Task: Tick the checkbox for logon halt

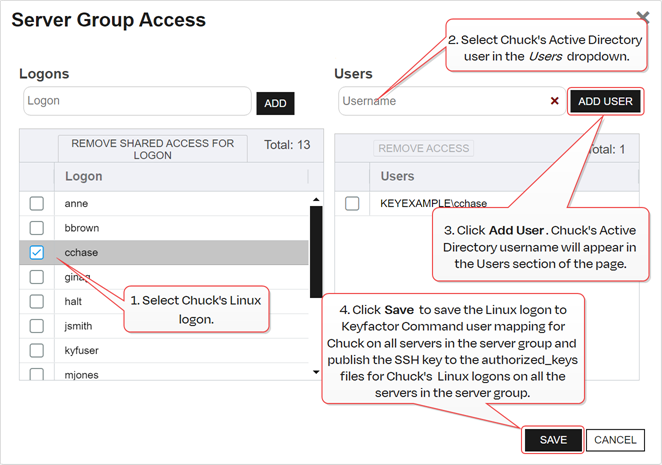Action: (37, 301)
